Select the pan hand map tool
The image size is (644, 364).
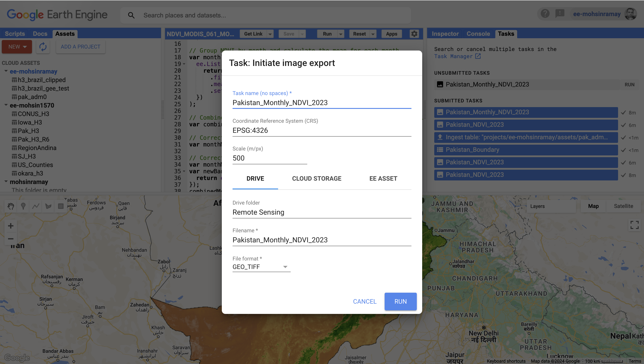pyautogui.click(x=11, y=206)
